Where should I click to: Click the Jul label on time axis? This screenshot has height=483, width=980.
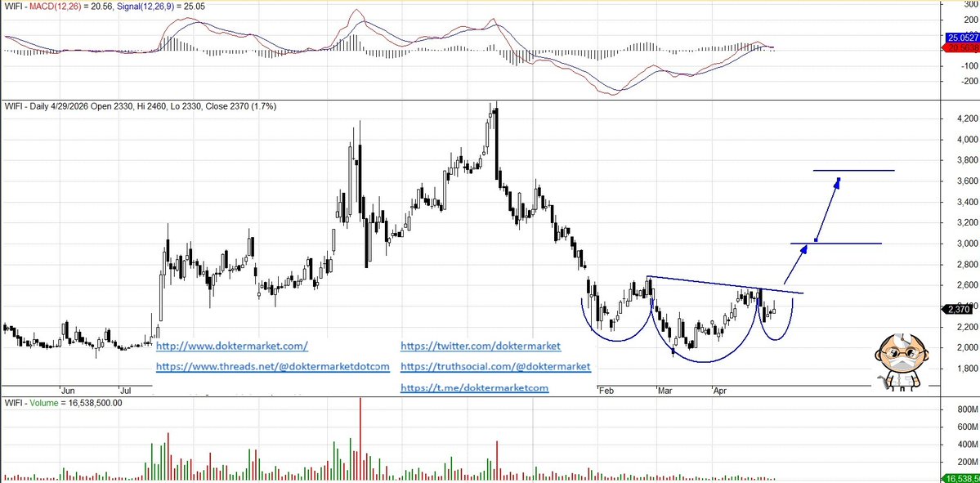[x=126, y=391]
